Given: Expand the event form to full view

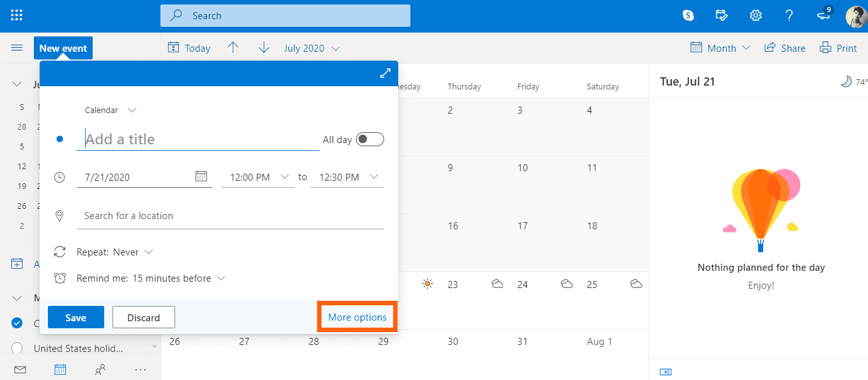Looking at the screenshot, I should (385, 73).
